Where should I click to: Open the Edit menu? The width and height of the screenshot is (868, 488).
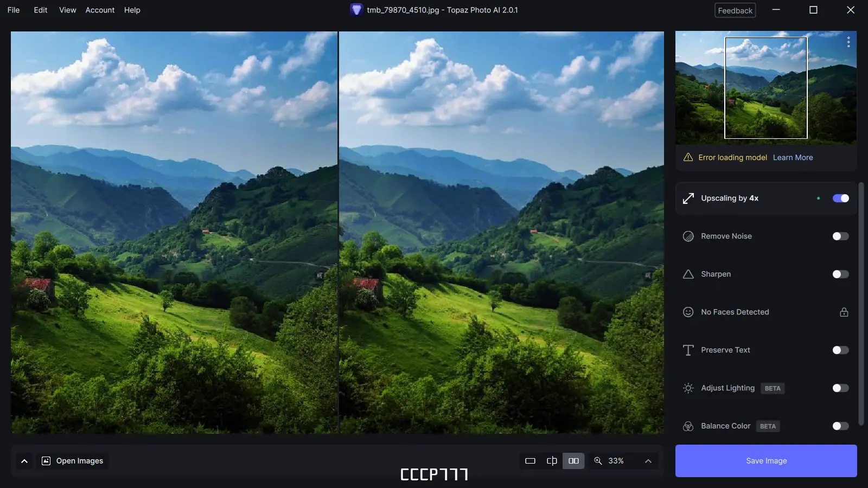(41, 10)
